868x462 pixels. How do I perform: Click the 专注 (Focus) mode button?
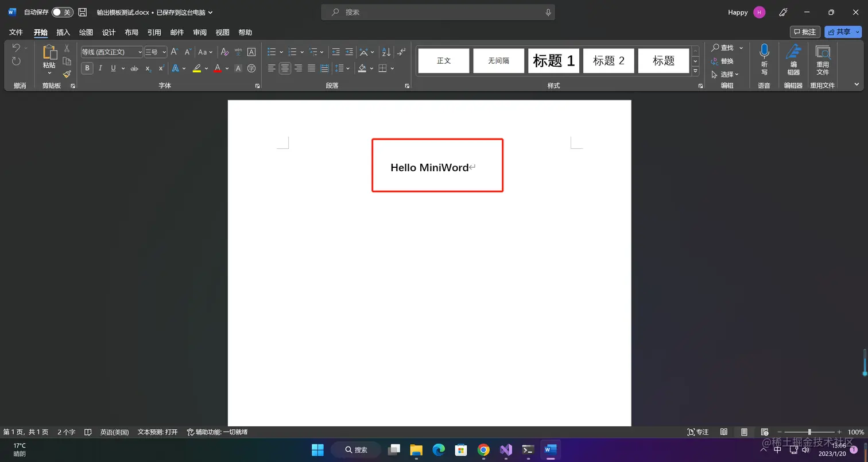pos(698,432)
